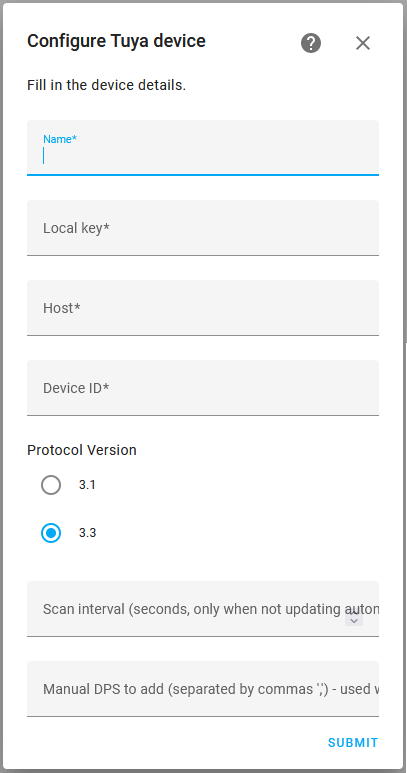Focus the Name input field
Image resolution: width=407 pixels, height=773 pixels.
tap(203, 147)
